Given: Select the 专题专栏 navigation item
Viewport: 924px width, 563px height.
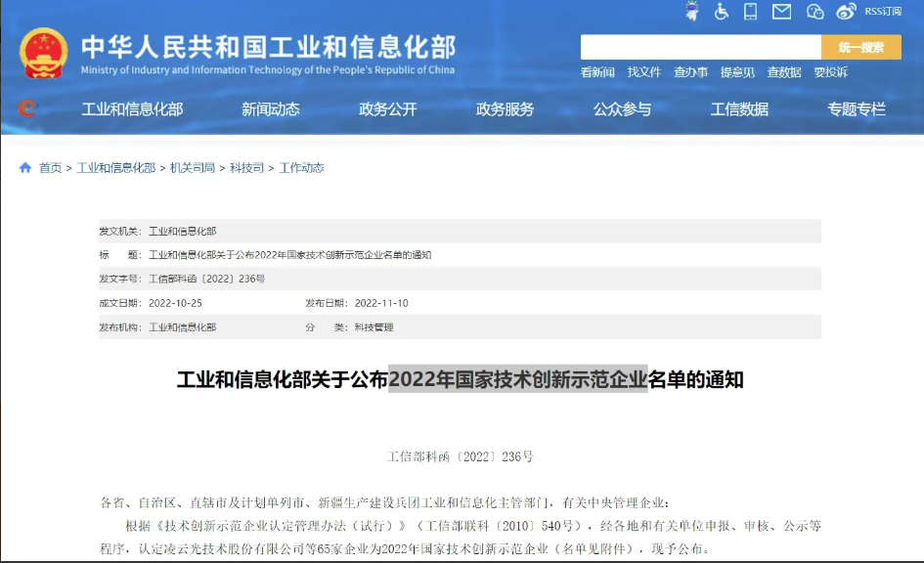Looking at the screenshot, I should [857, 109].
